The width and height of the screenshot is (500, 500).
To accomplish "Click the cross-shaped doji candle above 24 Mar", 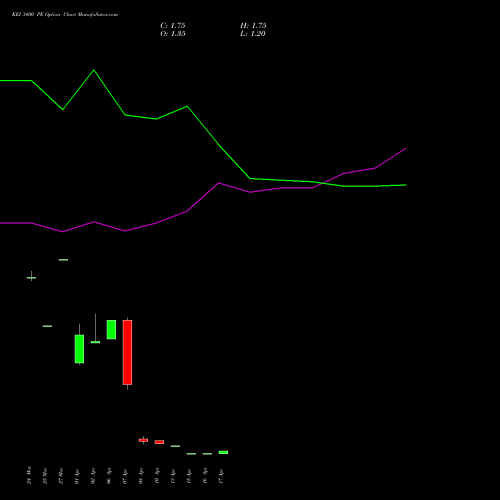I will point(31,277).
